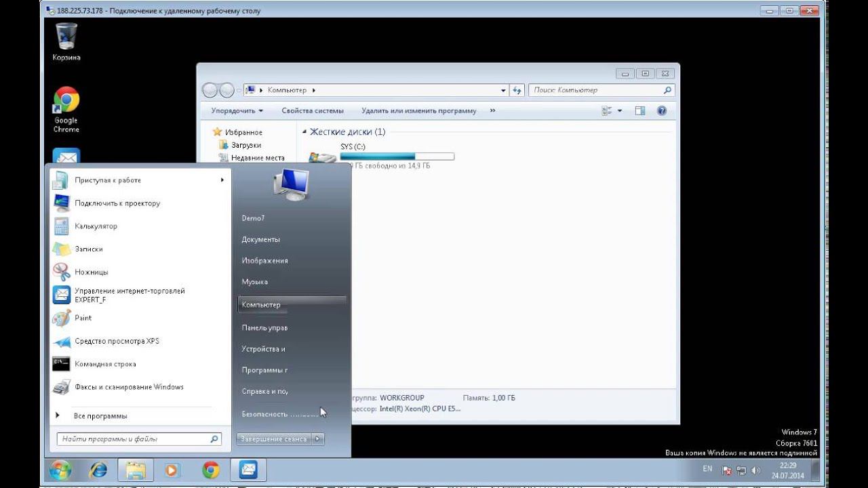
Task: Click the Action Center flag tray icon
Action: point(727,470)
